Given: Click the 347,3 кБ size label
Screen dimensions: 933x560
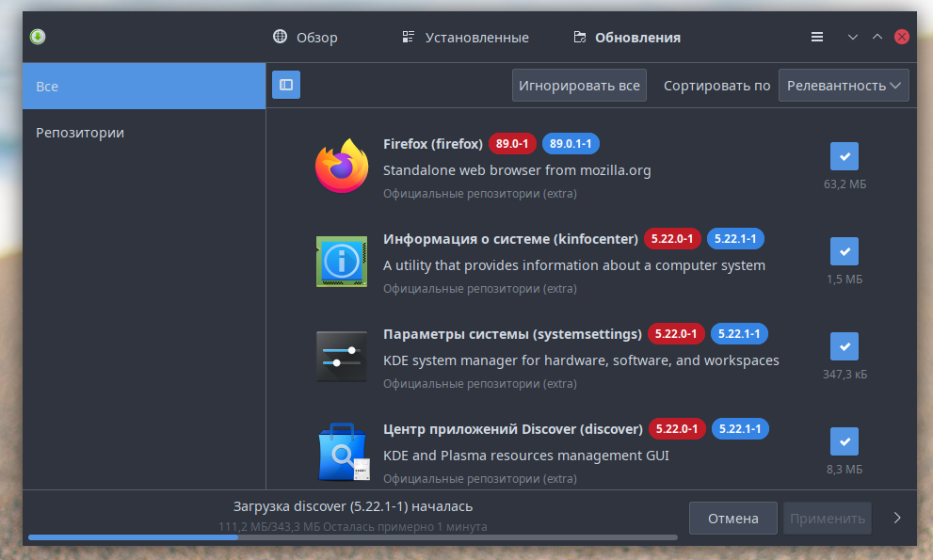Looking at the screenshot, I should click(x=845, y=375).
